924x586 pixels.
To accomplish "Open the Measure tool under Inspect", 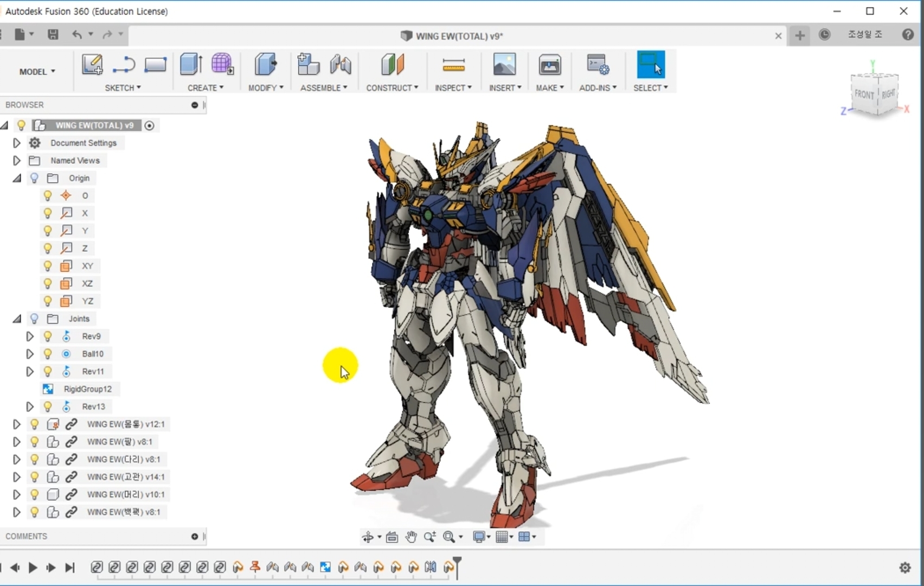I will click(x=453, y=65).
